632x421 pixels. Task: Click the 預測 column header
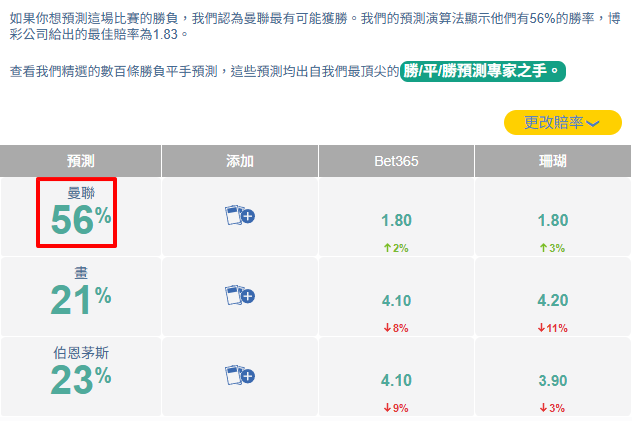click(81, 161)
